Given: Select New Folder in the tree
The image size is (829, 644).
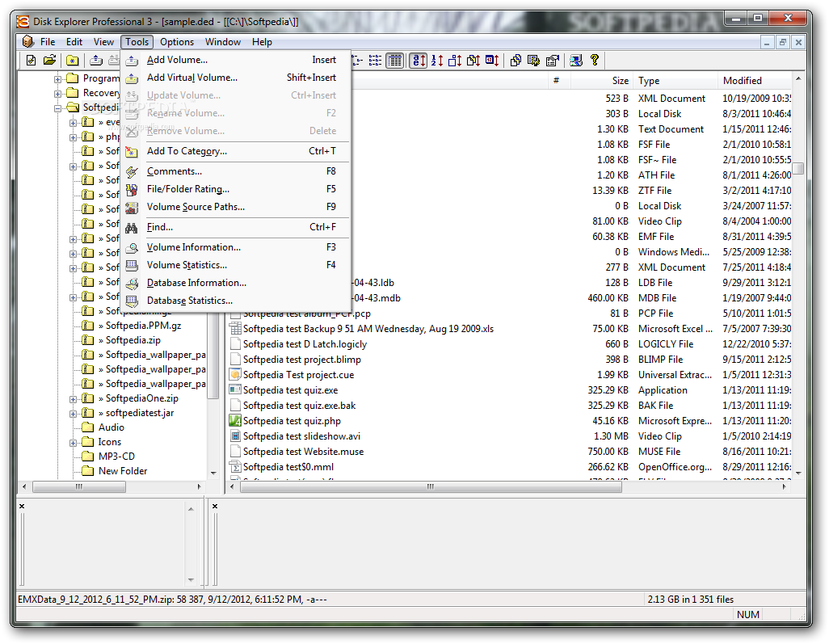Looking at the screenshot, I should [123, 471].
